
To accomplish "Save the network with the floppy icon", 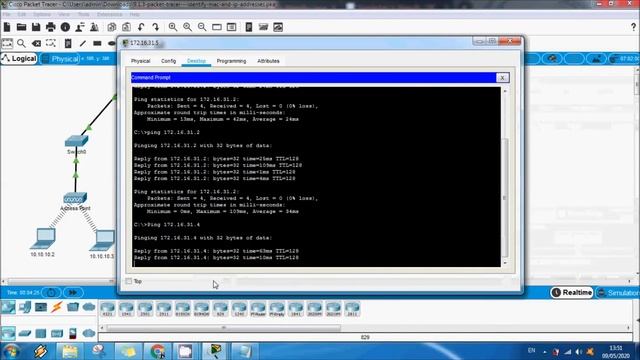I will [x=36, y=27].
